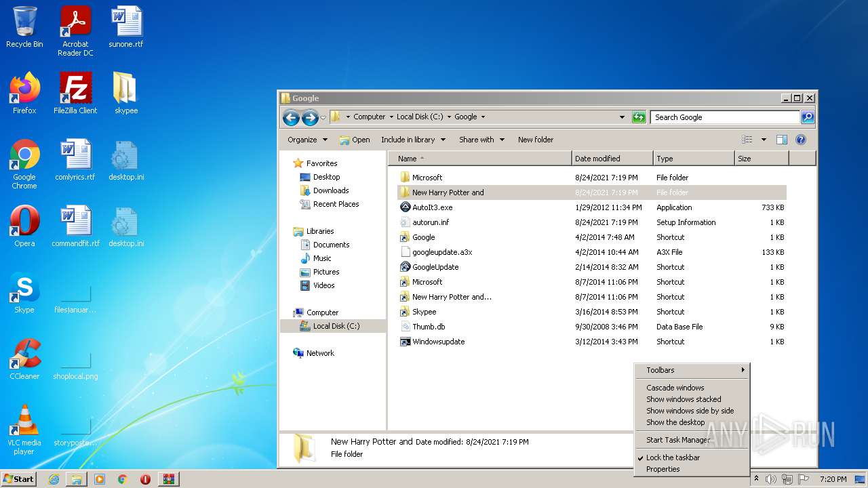Select Opera desktop shortcut
This screenshot has height=488, width=868.
coord(24,226)
